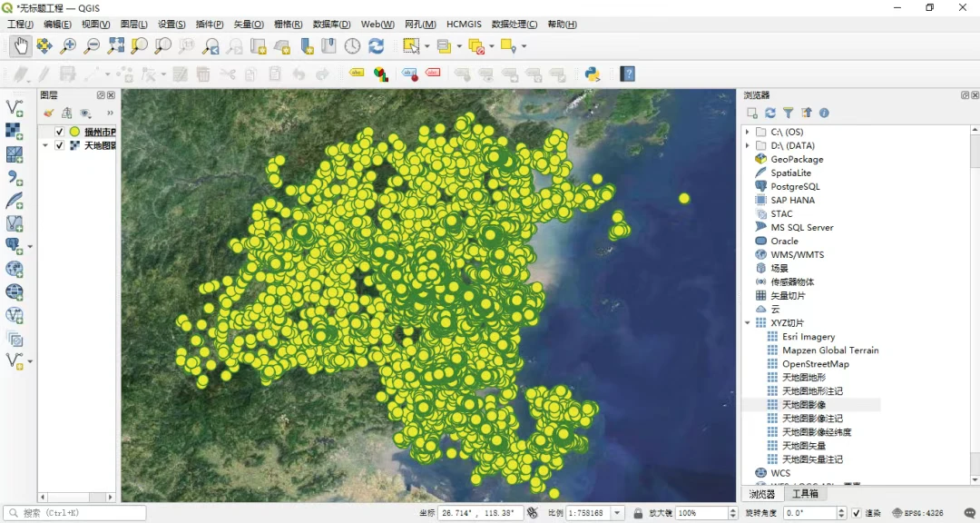
Task: Click Add Vector Layer icon in sidebar
Action: point(15,108)
